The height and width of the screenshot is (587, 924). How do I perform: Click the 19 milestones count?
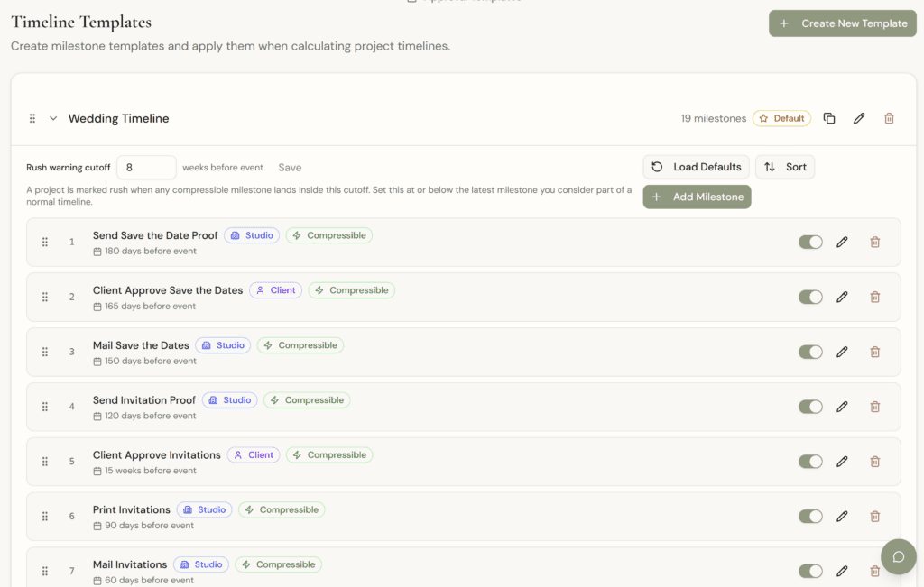click(714, 118)
